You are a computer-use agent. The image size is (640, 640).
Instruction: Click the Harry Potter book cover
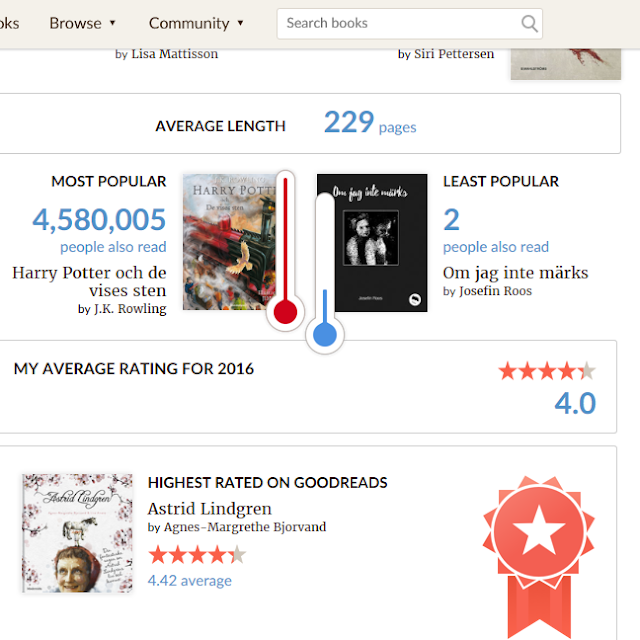pos(229,242)
